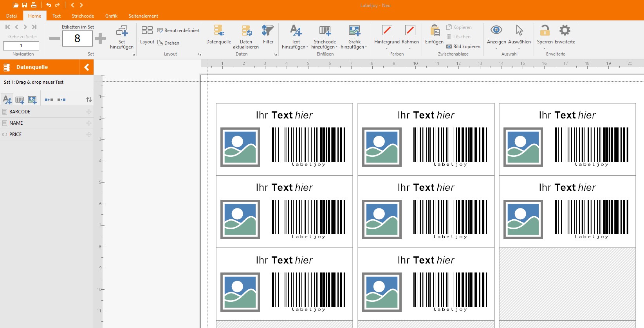Viewport: 644px width, 328px height.
Task: Open Hintergrund color picker
Action: tap(387, 37)
